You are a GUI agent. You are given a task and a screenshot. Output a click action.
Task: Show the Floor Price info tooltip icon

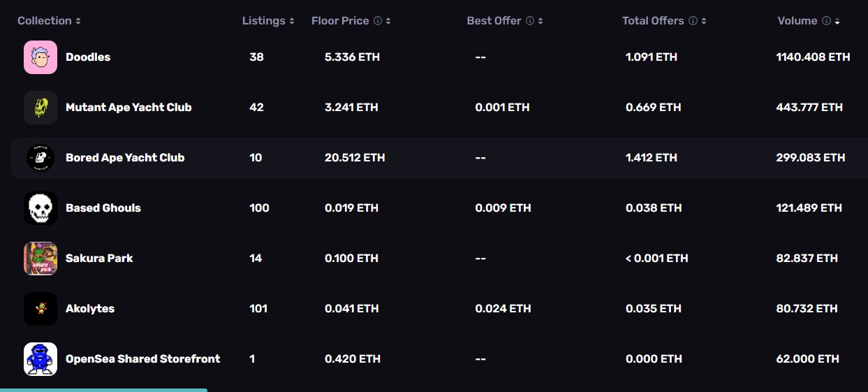(x=378, y=21)
